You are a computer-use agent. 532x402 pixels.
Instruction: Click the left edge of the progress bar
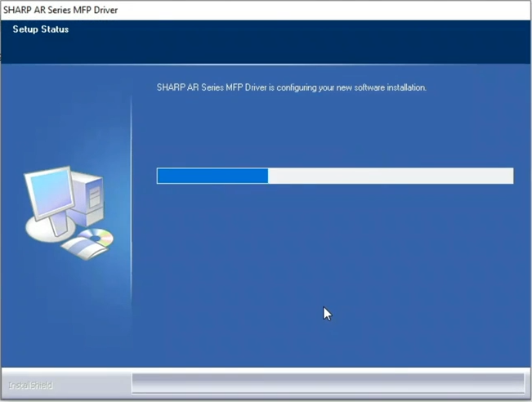click(x=159, y=176)
